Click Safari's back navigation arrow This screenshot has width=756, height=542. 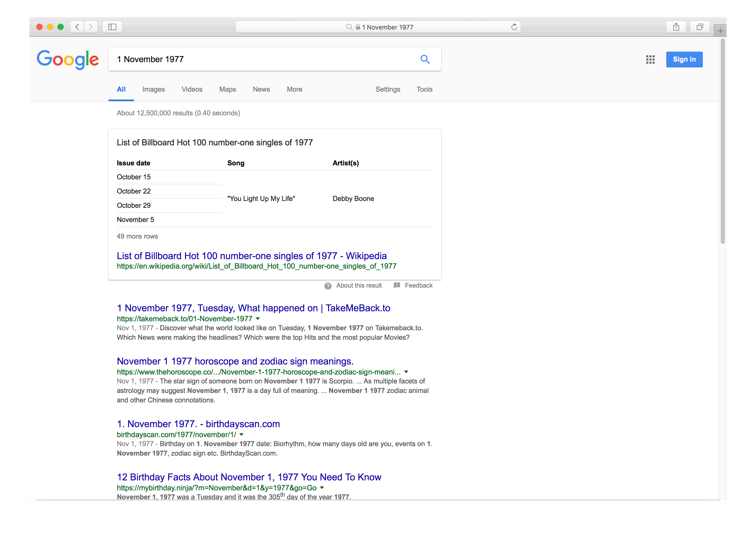click(77, 27)
